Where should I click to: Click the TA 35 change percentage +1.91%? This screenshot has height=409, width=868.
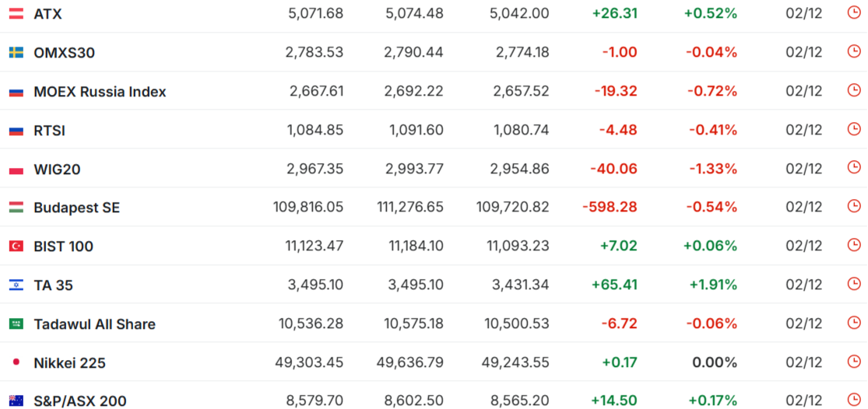click(712, 285)
